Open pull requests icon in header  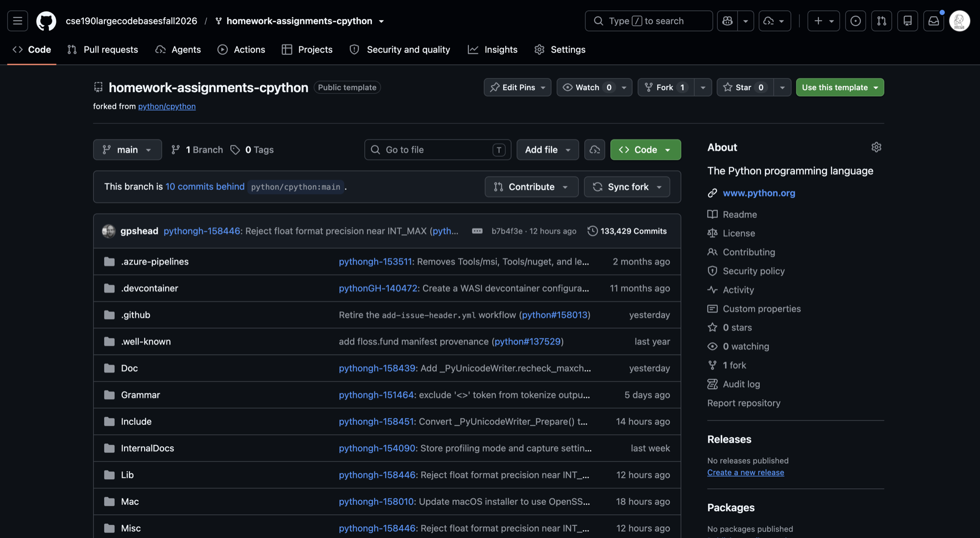882,21
